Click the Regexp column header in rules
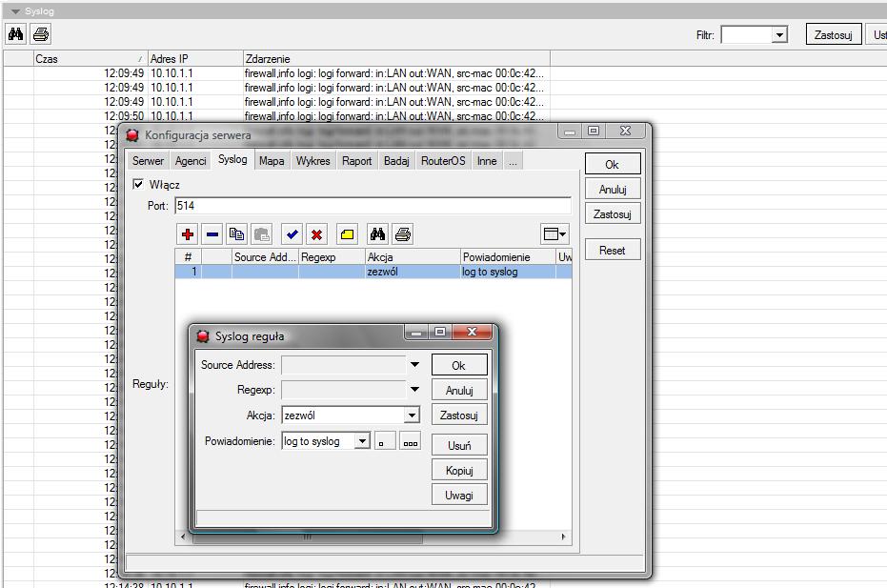The image size is (887, 588). [x=332, y=257]
